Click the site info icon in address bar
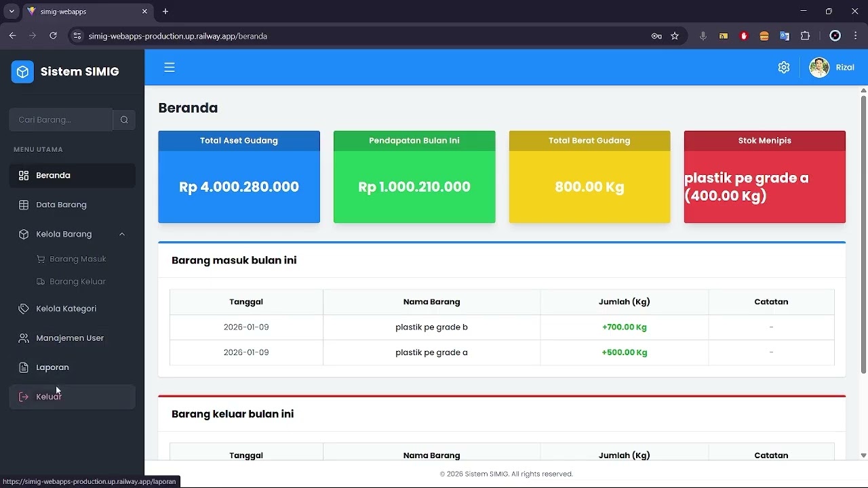Screen dimensions: 868x488 pos(77,36)
